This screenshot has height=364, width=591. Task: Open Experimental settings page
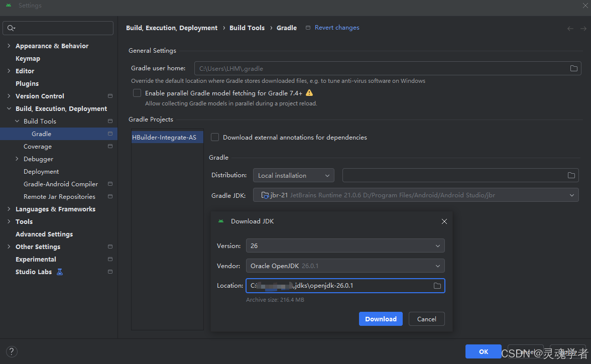[36, 259]
